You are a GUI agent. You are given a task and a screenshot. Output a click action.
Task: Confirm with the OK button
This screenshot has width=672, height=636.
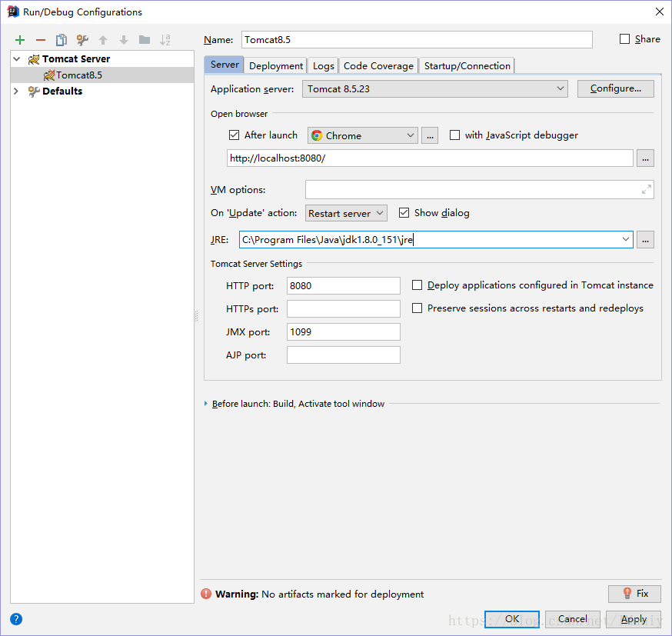pyautogui.click(x=512, y=619)
